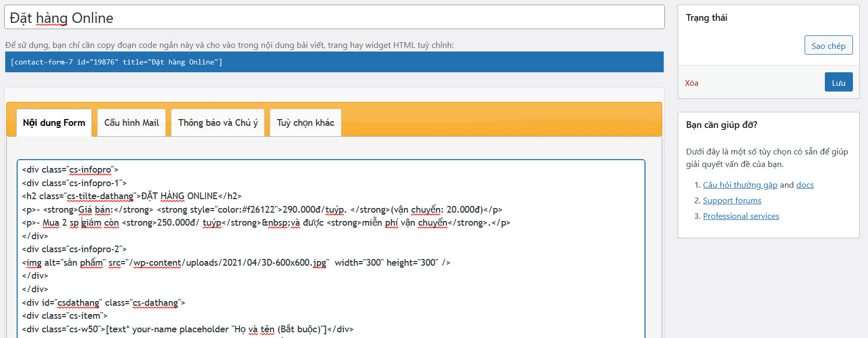Screen dimensions: 868x338
Task: Open the Câu hỏi thường gặp link
Action: coord(740,185)
